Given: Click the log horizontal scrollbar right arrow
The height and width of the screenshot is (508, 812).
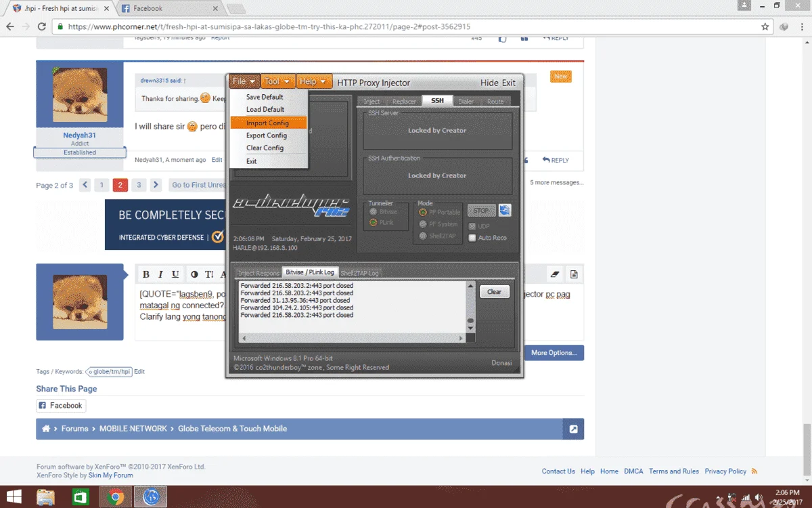Looking at the screenshot, I should (x=462, y=337).
